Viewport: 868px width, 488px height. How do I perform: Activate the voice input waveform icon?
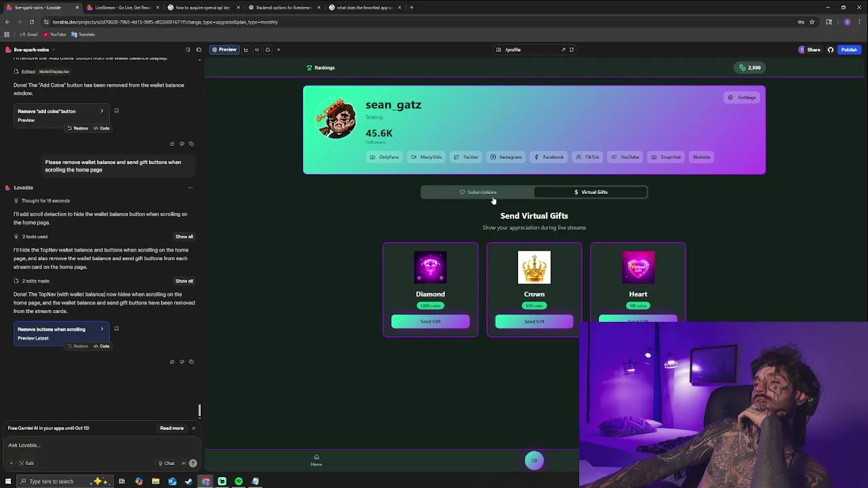tap(183, 463)
